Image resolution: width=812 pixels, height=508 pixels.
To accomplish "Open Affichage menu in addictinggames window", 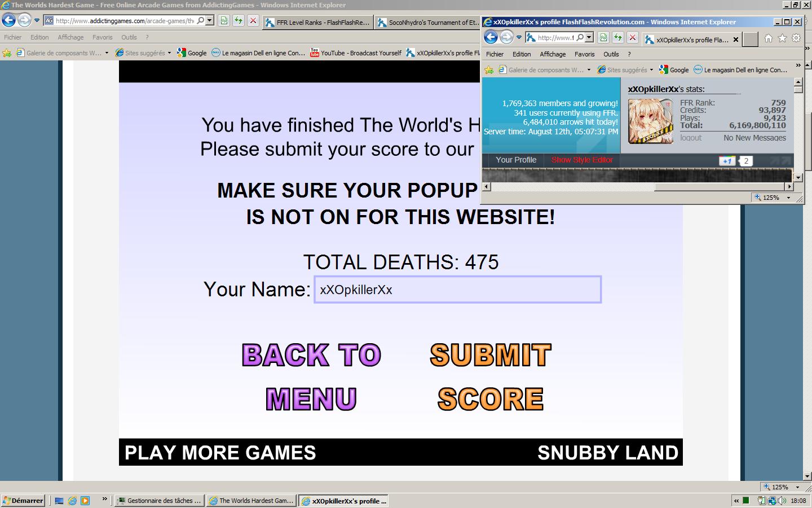I will tap(70, 37).
